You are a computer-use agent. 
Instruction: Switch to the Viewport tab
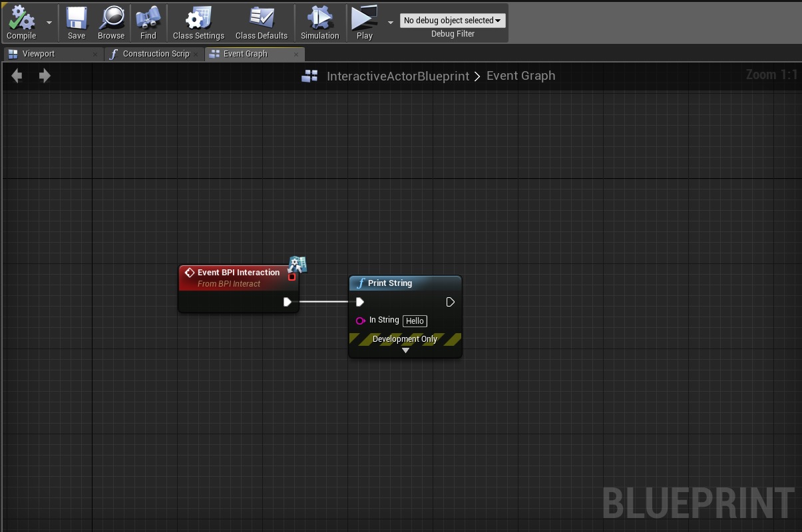click(x=39, y=54)
